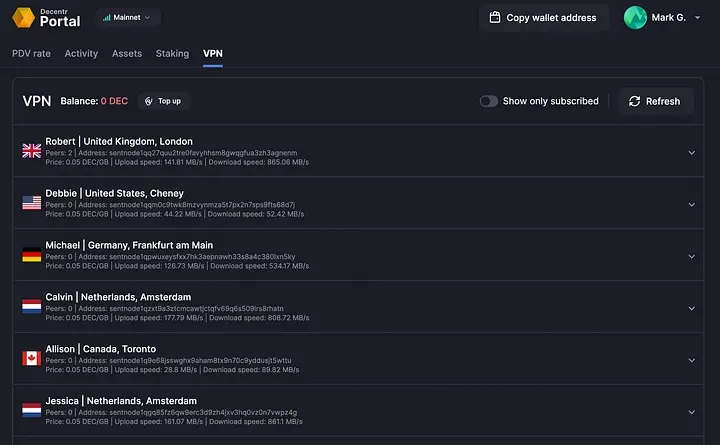720x445 pixels.
Task: Open the Mainnet network dropdown
Action: coord(127,17)
